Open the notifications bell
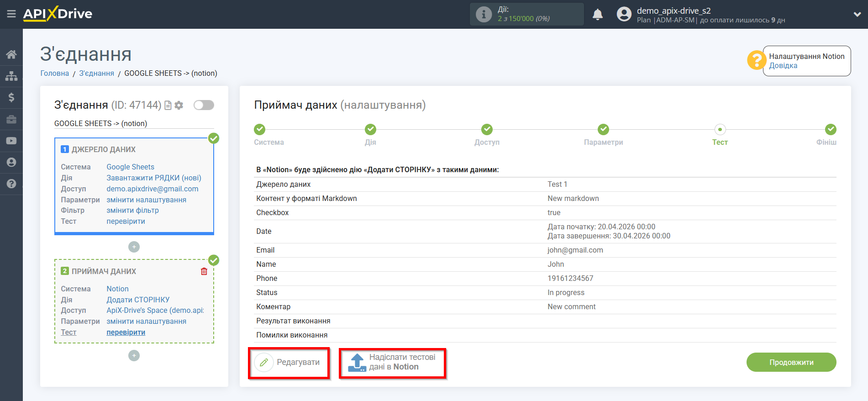The width and height of the screenshot is (868, 401). 598,15
